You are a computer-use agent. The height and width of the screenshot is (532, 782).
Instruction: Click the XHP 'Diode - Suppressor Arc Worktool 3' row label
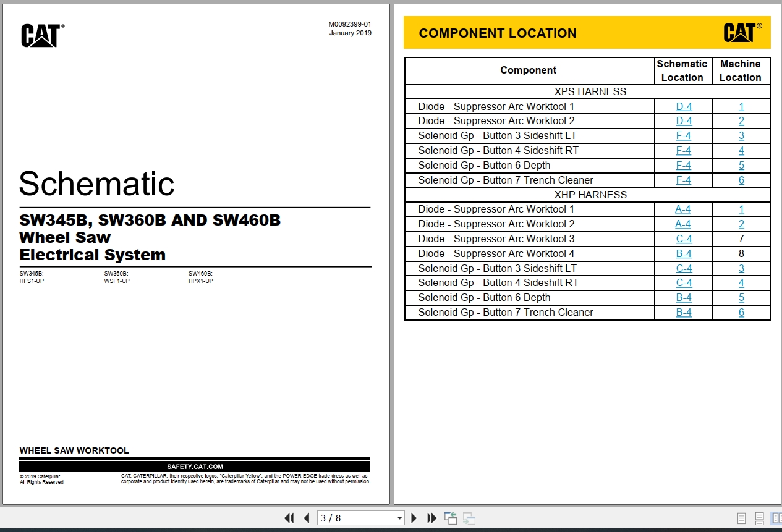496,239
